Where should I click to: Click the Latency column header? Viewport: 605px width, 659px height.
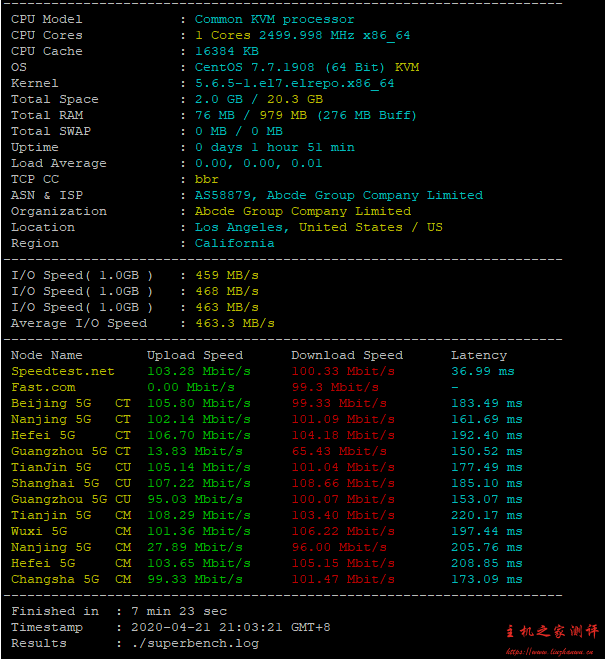tap(479, 355)
